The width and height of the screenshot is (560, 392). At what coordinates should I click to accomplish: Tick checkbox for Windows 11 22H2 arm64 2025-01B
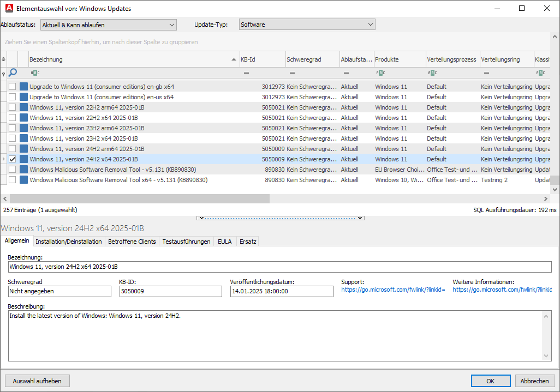pos(12,107)
